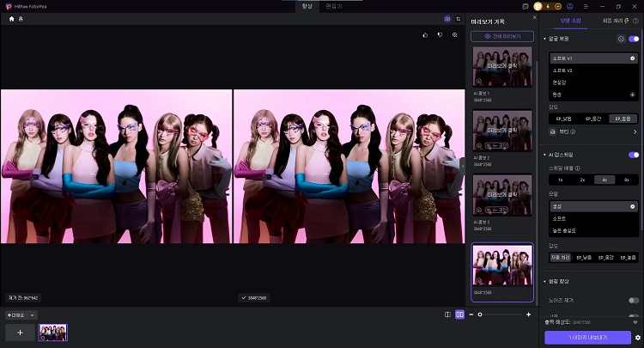
Task: Collapse the AI 업스케일 section
Action: (545, 155)
